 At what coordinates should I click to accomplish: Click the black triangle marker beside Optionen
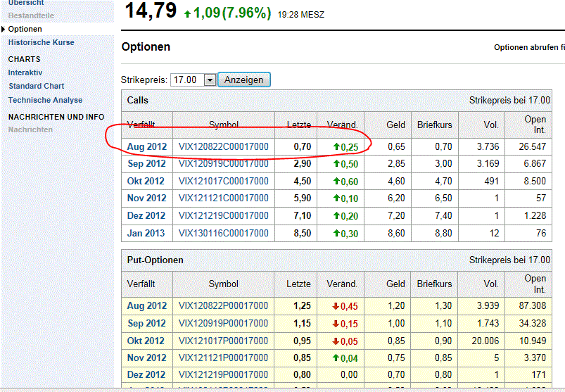tap(4, 29)
